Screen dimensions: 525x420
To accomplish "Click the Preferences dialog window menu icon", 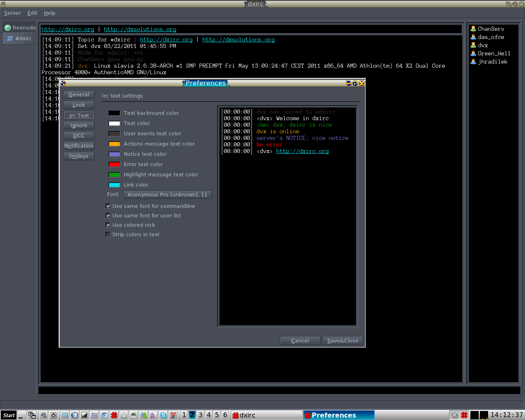I will 63,83.
